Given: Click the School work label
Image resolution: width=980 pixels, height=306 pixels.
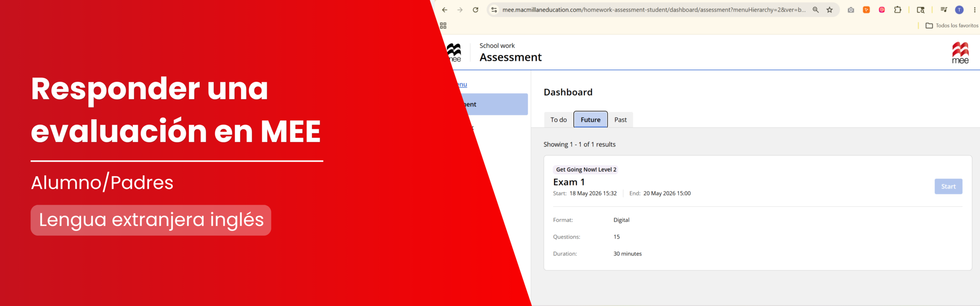Looking at the screenshot, I should pyautogui.click(x=497, y=46).
